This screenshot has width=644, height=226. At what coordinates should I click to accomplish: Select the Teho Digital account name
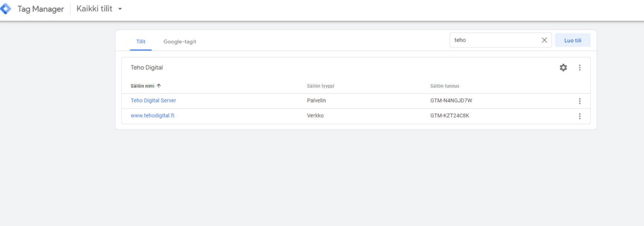(x=147, y=68)
